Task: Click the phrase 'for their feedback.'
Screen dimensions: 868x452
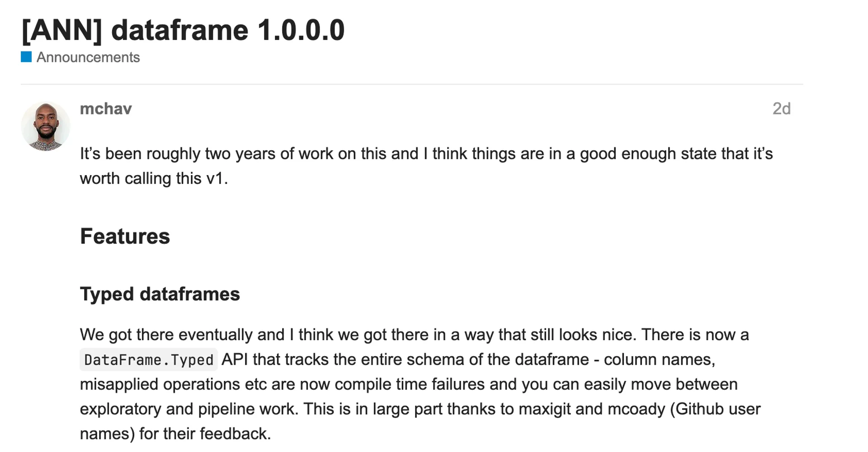Action: point(205,433)
